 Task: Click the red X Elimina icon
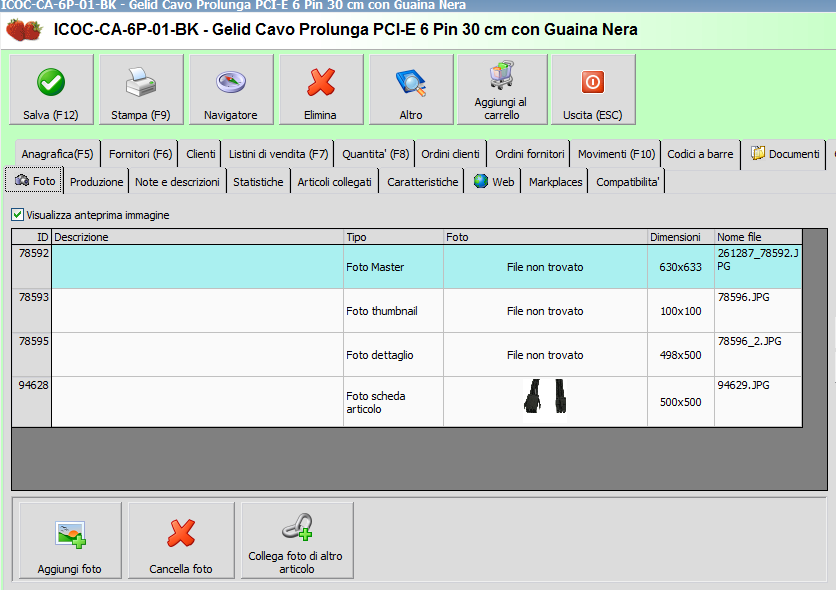[x=321, y=82]
